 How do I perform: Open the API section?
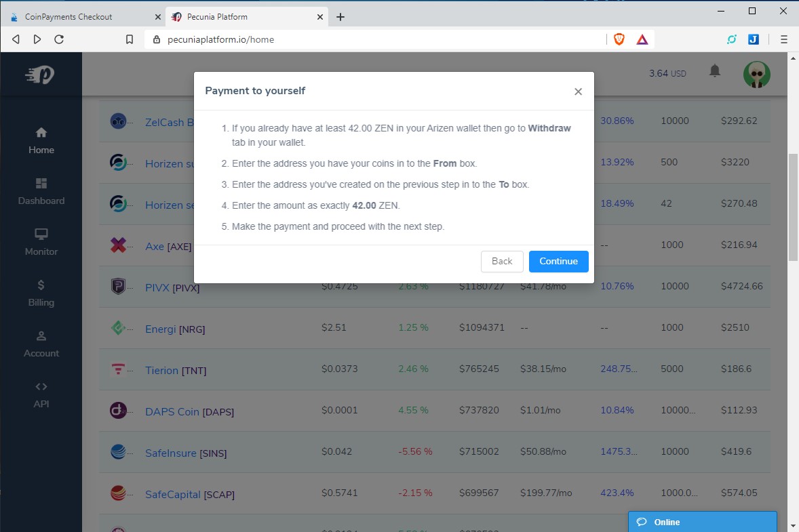[41, 396]
